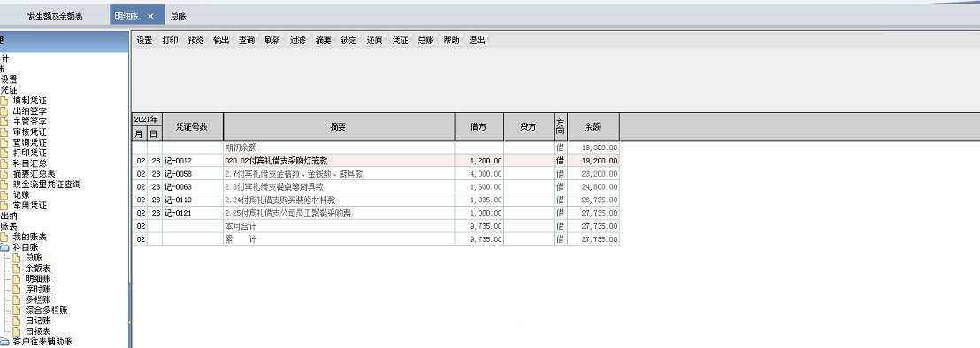Image resolution: width=980 pixels, height=348 pixels.
Task: Click the 凭证号数 column header
Action: pyautogui.click(x=193, y=126)
